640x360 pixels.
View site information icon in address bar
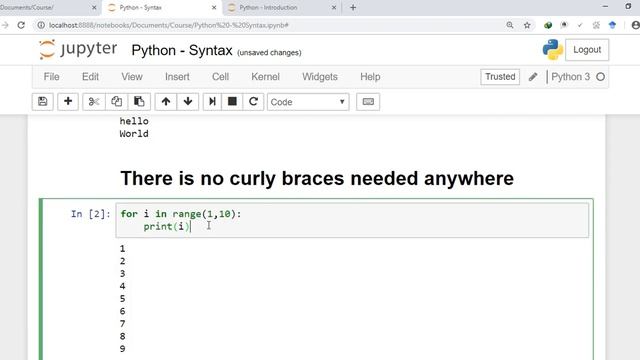click(41, 25)
